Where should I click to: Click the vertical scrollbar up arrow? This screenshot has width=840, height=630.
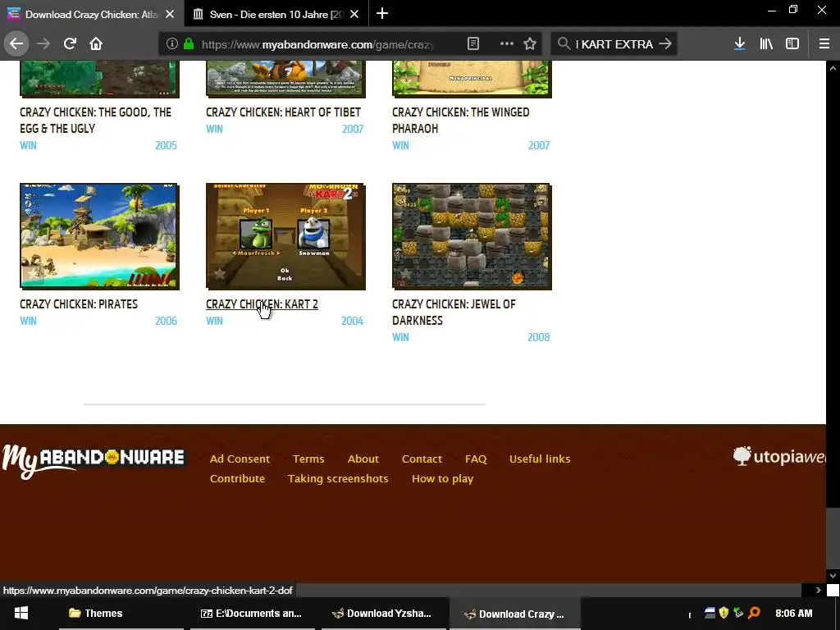(x=833, y=67)
